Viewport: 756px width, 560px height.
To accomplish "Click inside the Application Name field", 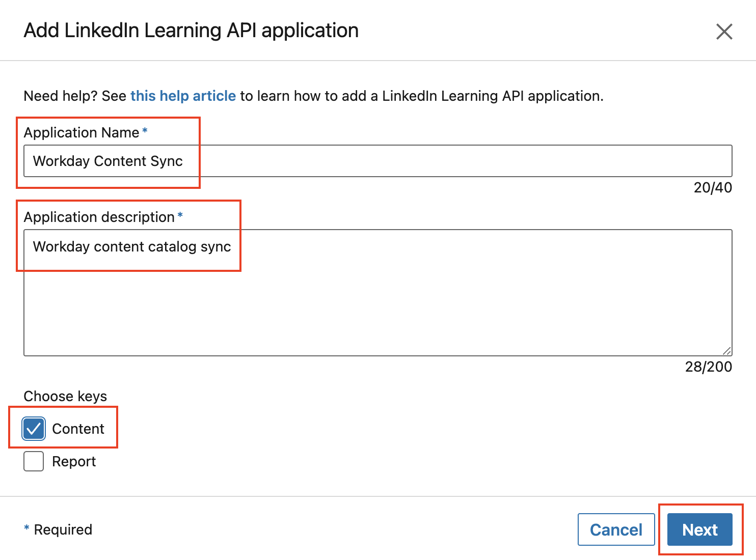I will click(357, 161).
